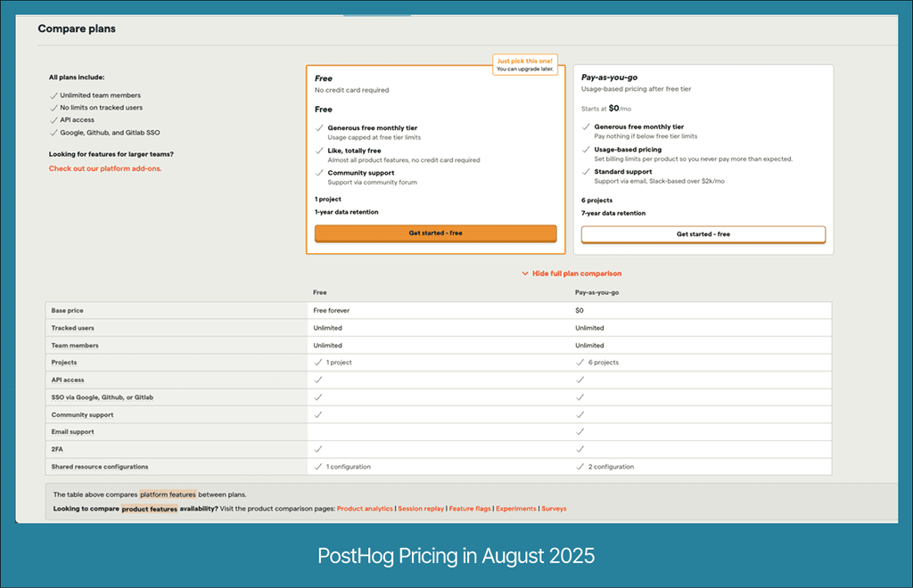Image resolution: width=913 pixels, height=588 pixels.
Task: Select the checkmark next to Standard support
Action: [584, 171]
